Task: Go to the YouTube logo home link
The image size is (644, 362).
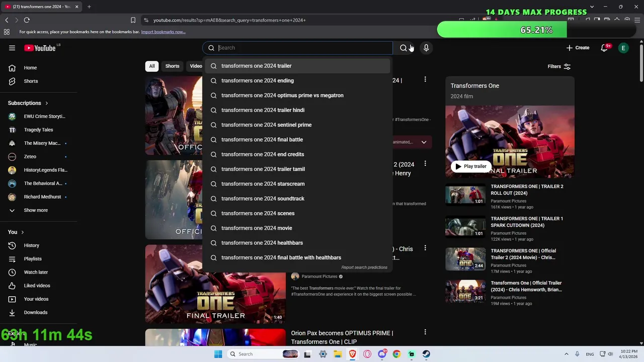Action: pos(40,48)
